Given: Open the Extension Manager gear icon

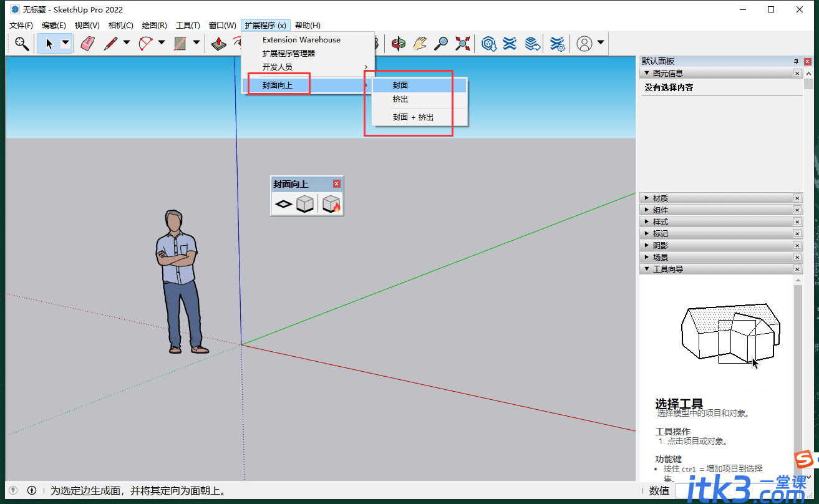Looking at the screenshot, I should point(558,43).
